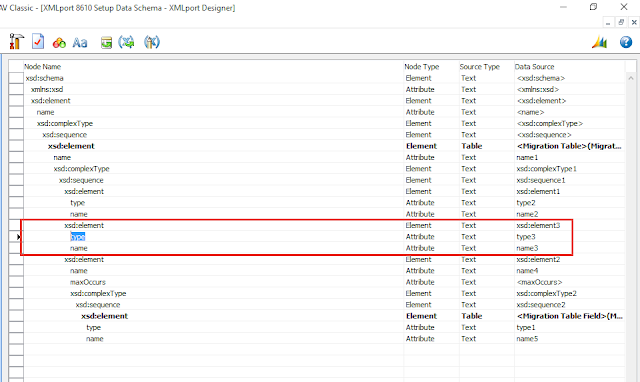Select the name node in the name3 row
The width and height of the screenshot is (640, 382).
(x=79, y=248)
